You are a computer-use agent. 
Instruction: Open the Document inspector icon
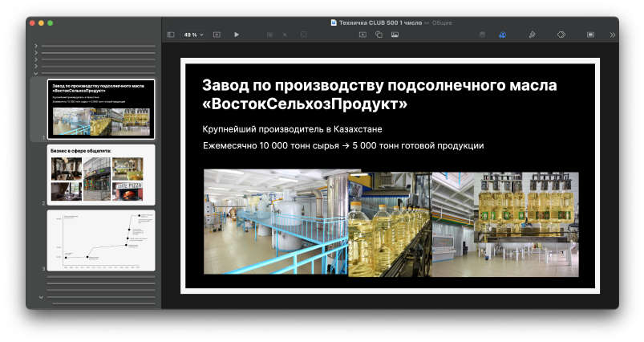[590, 35]
